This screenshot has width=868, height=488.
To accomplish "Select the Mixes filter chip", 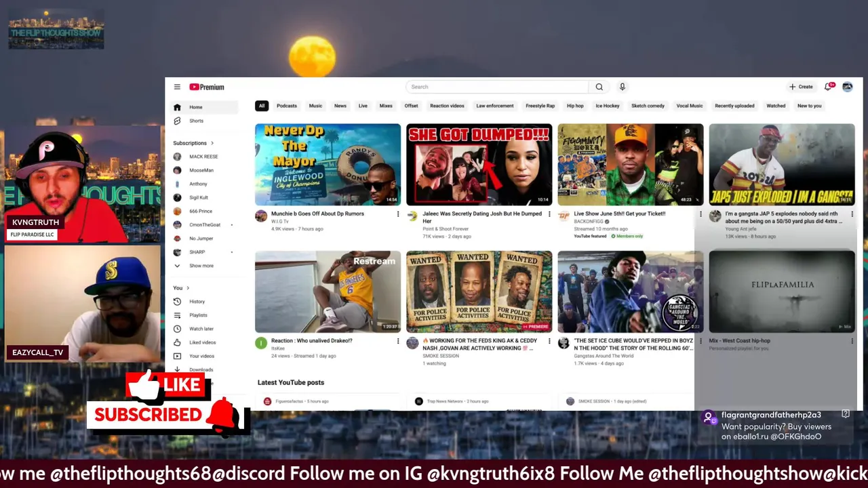I will (x=386, y=106).
